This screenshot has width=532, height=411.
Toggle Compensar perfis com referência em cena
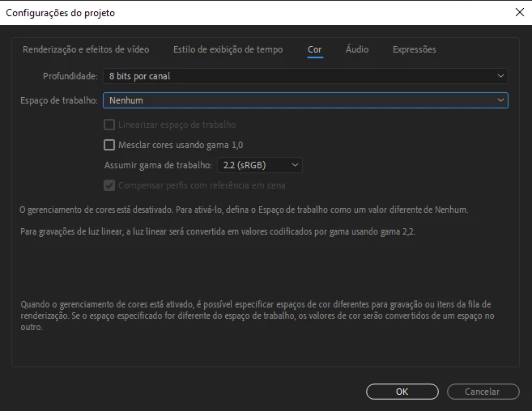[x=109, y=185]
